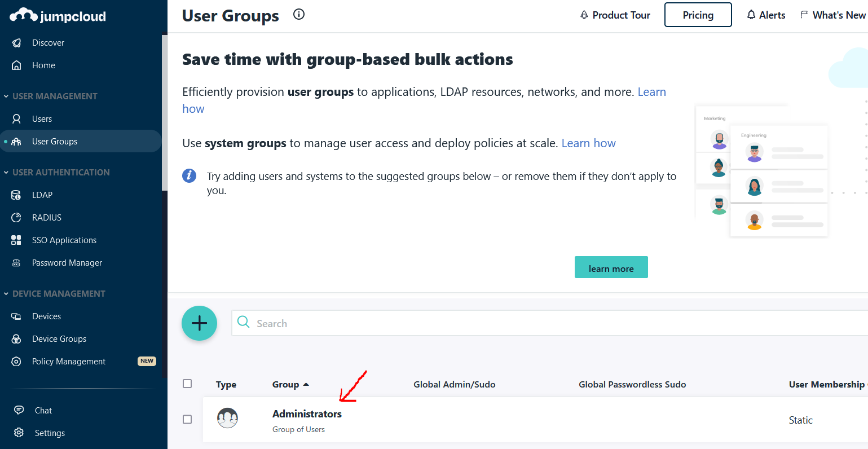Check the Administrators row checkbox
Screen dimensions: 868x449
coord(187,419)
